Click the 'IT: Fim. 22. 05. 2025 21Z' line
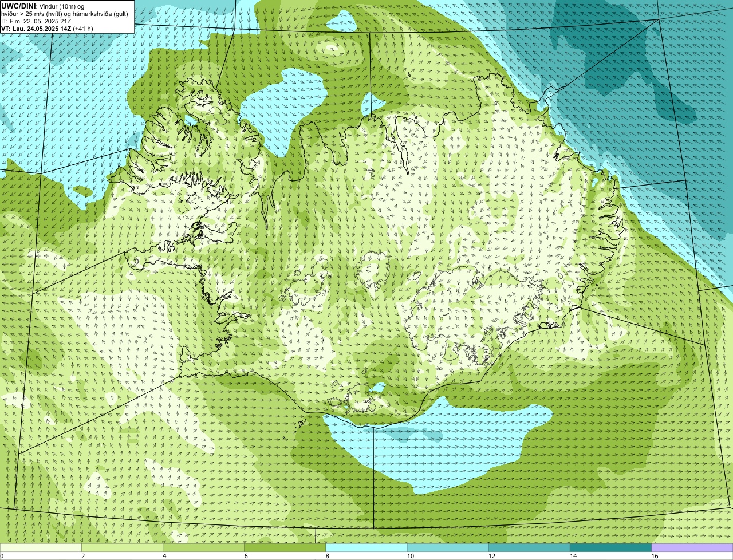The image size is (733, 560). (36, 21)
